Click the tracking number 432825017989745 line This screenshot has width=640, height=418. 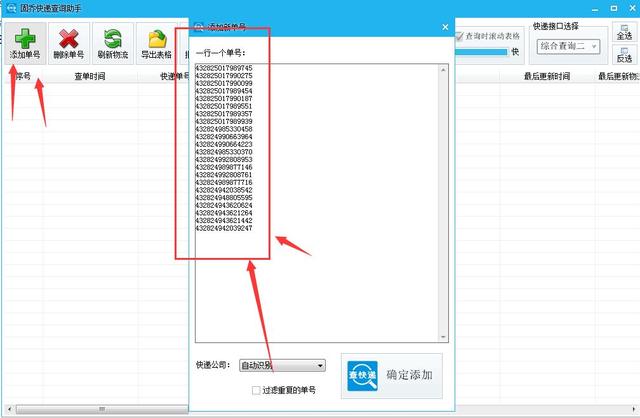point(224,68)
